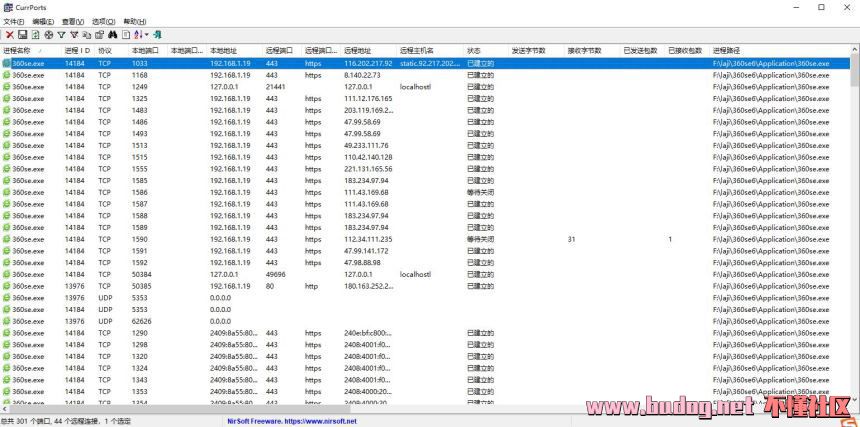Image resolution: width=860 pixels, height=427 pixels.
Task: Click the http protocol cell for port 50385
Action: (311, 286)
